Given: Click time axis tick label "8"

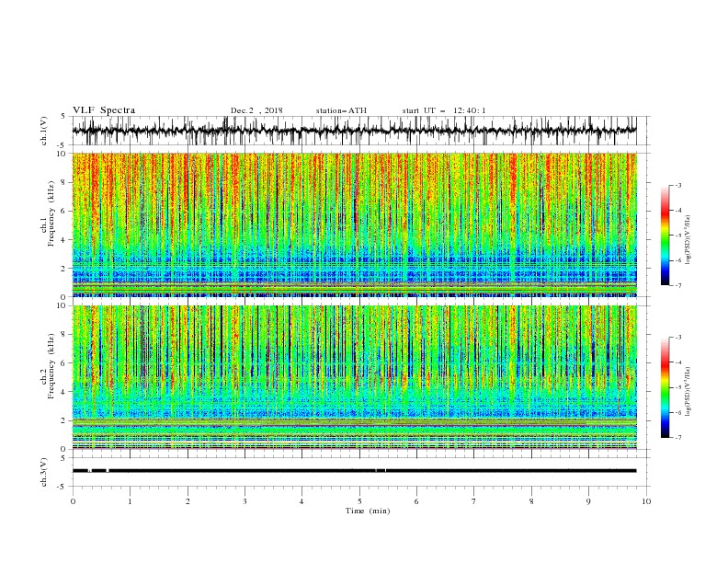Looking at the screenshot, I should pyautogui.click(x=531, y=501).
